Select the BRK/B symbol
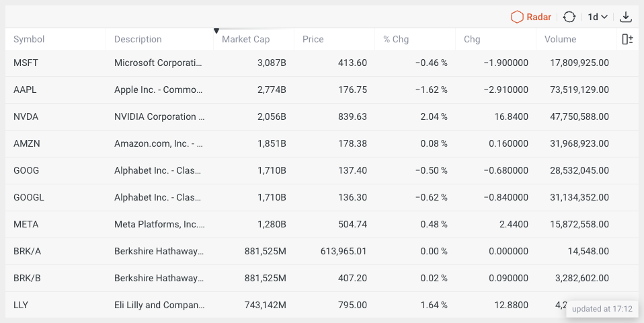The image size is (644, 323). tap(27, 278)
